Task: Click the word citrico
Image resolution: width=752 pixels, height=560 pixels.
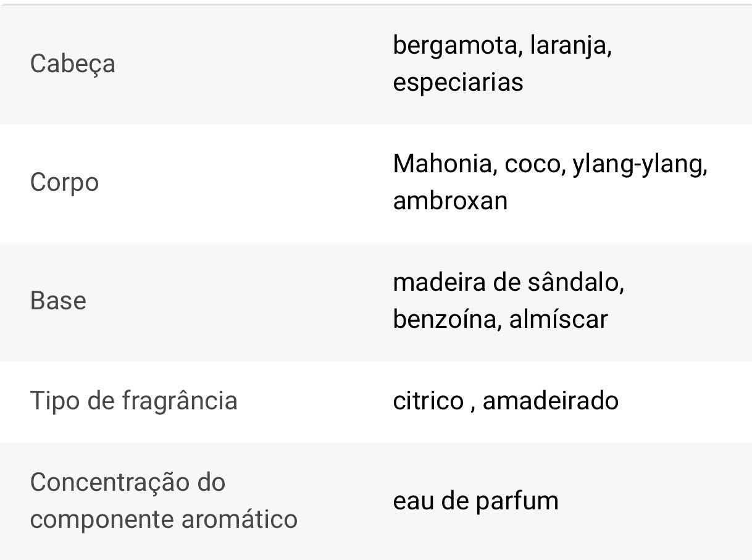Action: tap(428, 401)
